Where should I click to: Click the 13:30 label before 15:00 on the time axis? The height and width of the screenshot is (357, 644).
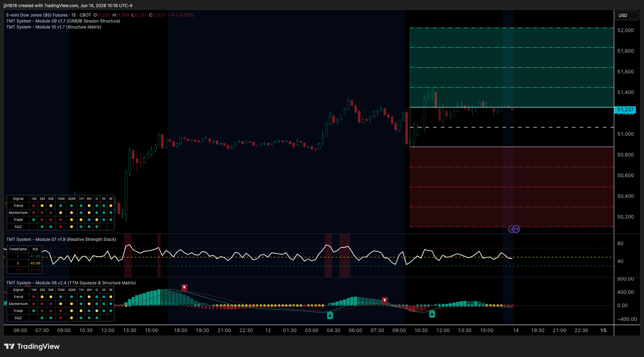(130, 330)
